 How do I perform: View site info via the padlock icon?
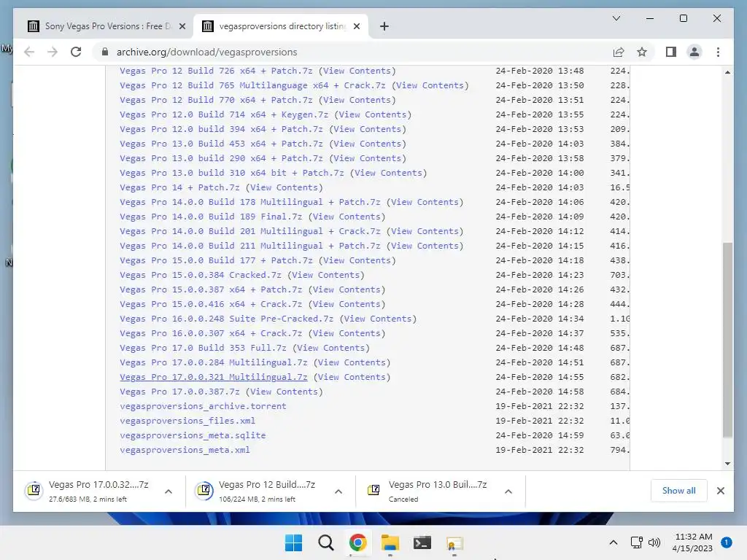(x=105, y=52)
